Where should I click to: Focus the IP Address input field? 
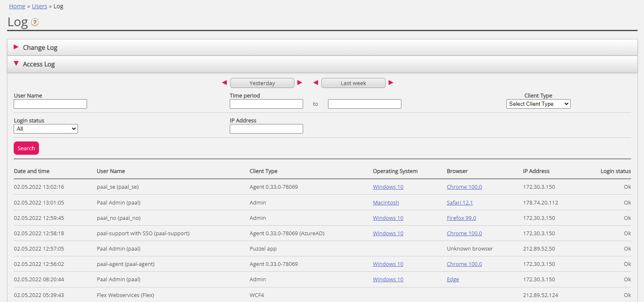266,129
